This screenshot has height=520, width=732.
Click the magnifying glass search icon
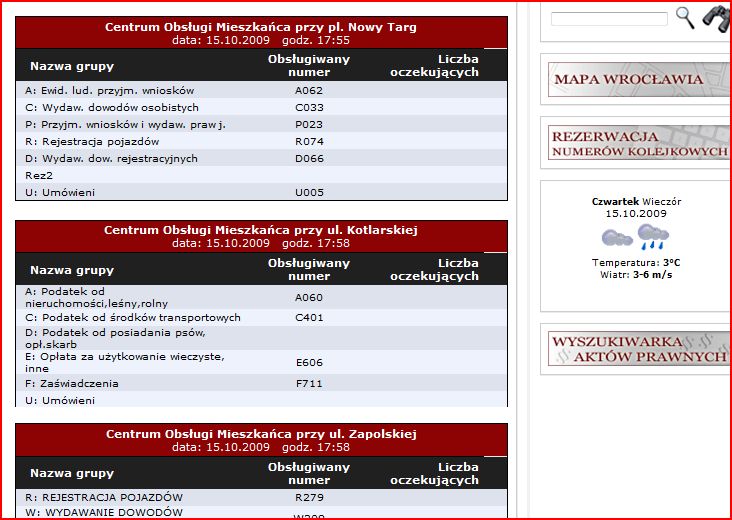point(685,18)
